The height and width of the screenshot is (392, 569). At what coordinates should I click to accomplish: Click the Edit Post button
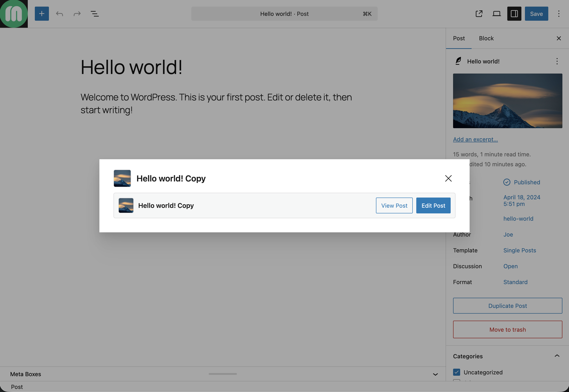[x=433, y=205]
